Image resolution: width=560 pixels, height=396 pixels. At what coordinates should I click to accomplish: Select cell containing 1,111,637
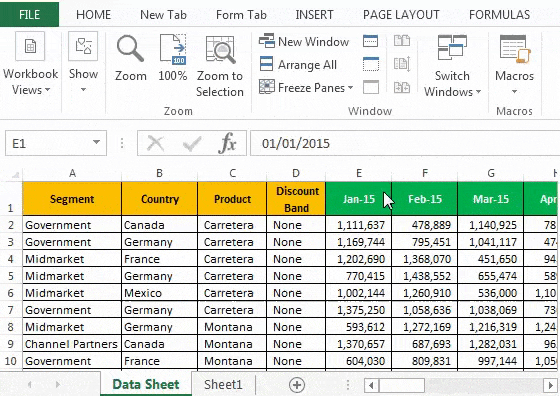click(x=359, y=225)
